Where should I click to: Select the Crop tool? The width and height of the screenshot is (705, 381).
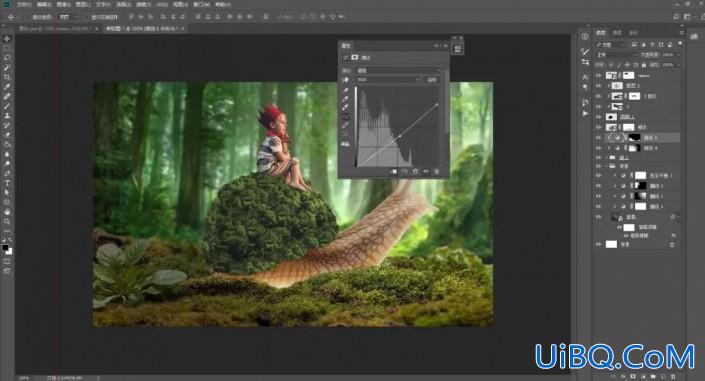pos(7,77)
